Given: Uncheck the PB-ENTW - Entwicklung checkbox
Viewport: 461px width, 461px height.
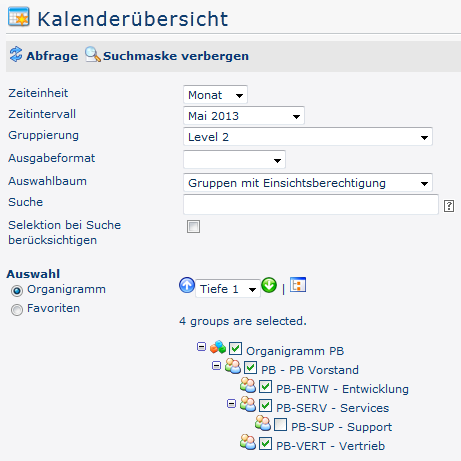Looking at the screenshot, I should 265,387.
